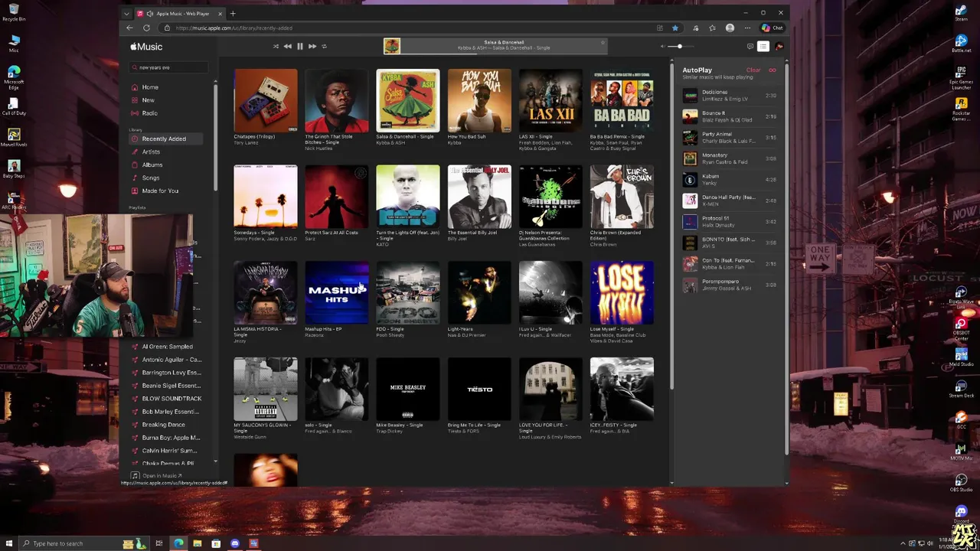Open the Mashup Hits EP cover
The height and width of the screenshot is (551, 980).
[337, 293]
